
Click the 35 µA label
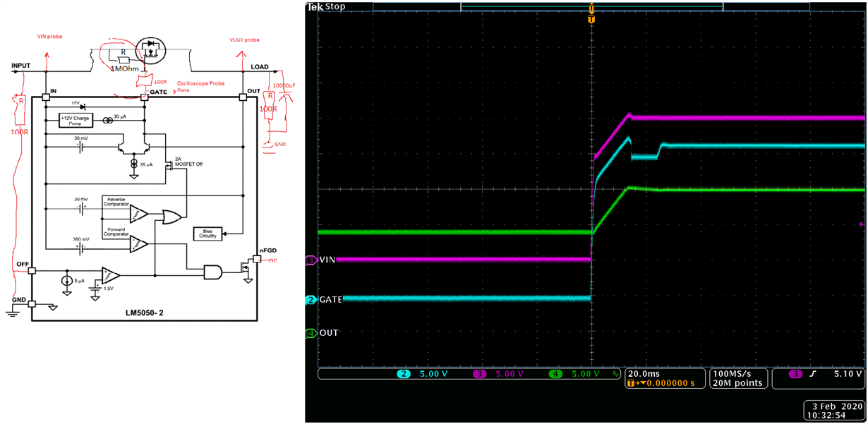tap(145, 163)
